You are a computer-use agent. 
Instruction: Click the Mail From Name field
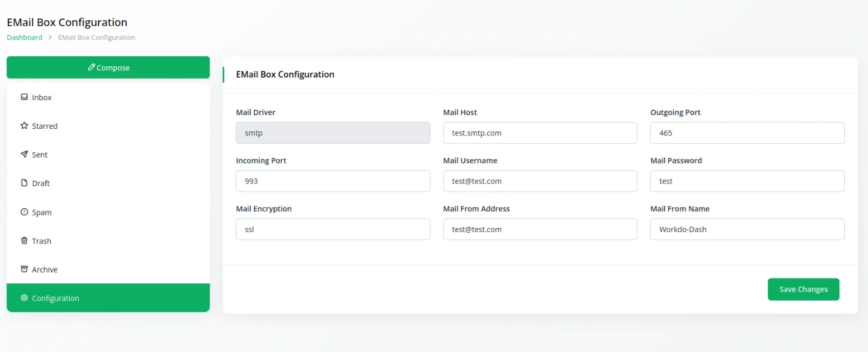coord(747,229)
